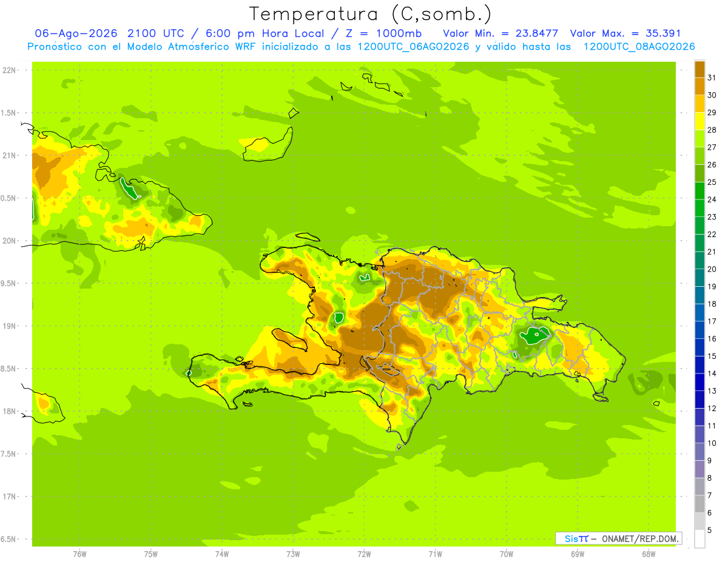Click colorbar value "25"
The height and width of the screenshot is (562, 728).
[712, 182]
